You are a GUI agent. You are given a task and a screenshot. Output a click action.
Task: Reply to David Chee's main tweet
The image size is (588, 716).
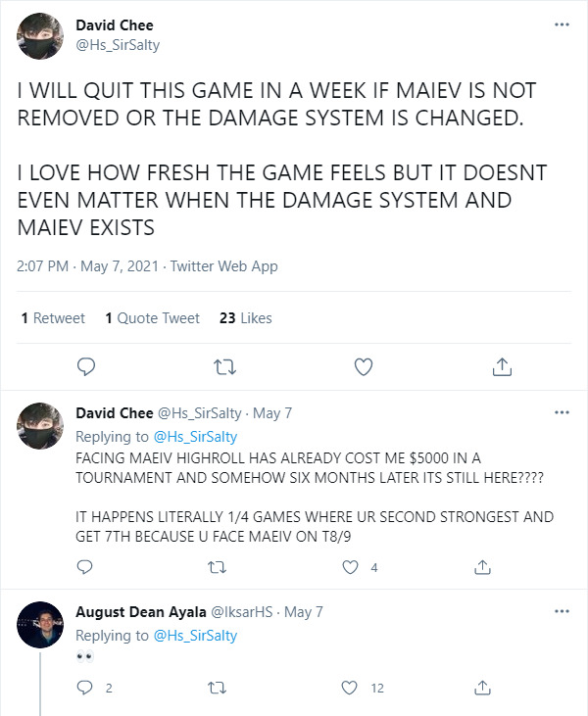tap(86, 367)
